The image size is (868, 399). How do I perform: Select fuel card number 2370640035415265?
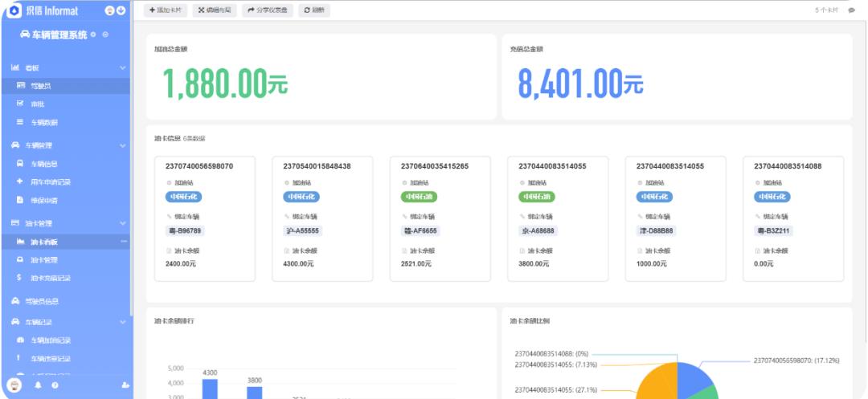tap(435, 166)
